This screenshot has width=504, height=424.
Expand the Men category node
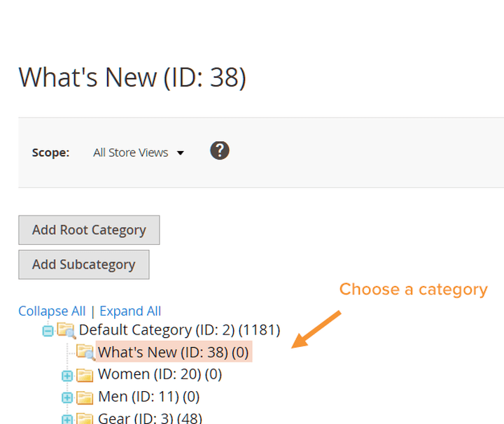[67, 398]
